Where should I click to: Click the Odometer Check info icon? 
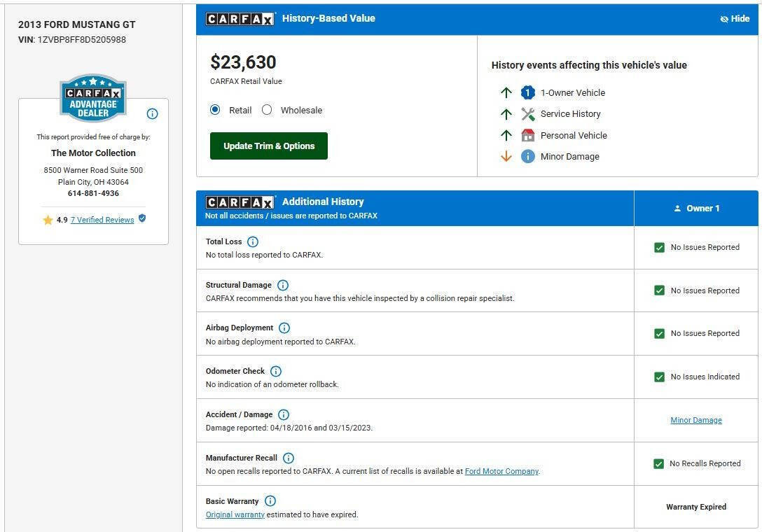click(275, 371)
